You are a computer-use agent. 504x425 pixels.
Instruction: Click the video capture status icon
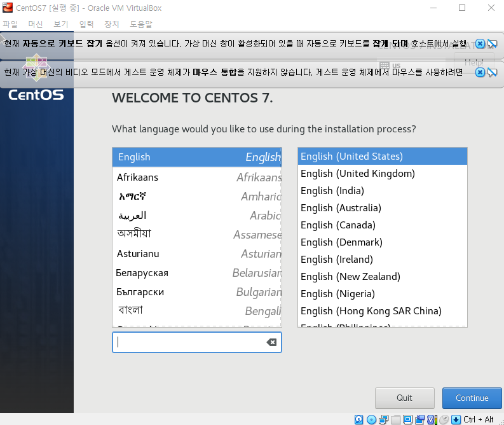(x=420, y=419)
